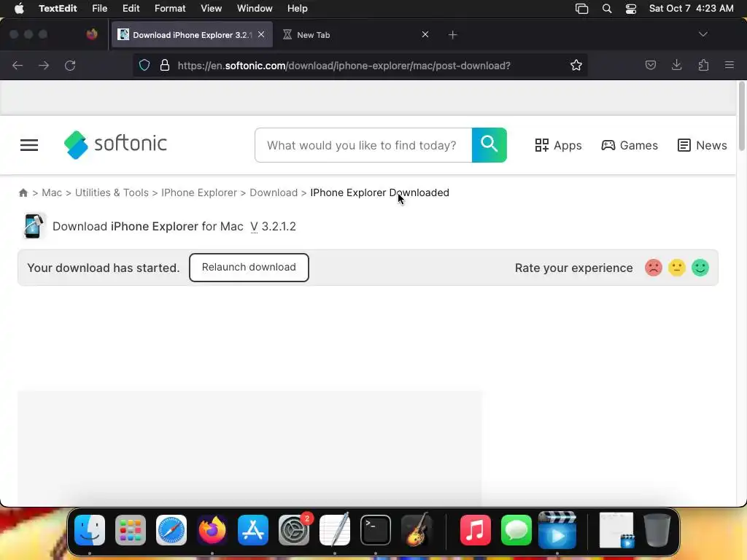Open IPhone Explorer breadcrumb link
This screenshot has width=747, height=560.
199,192
